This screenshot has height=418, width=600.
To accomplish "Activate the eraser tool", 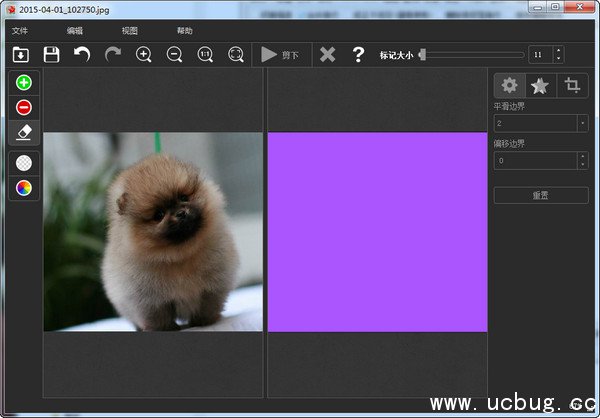I will click(x=24, y=132).
